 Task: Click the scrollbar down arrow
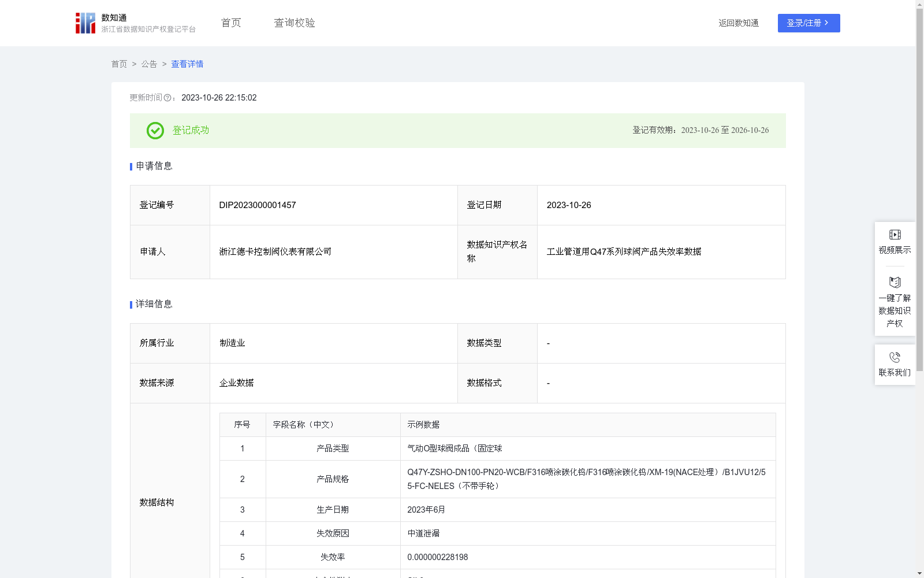coord(919,574)
